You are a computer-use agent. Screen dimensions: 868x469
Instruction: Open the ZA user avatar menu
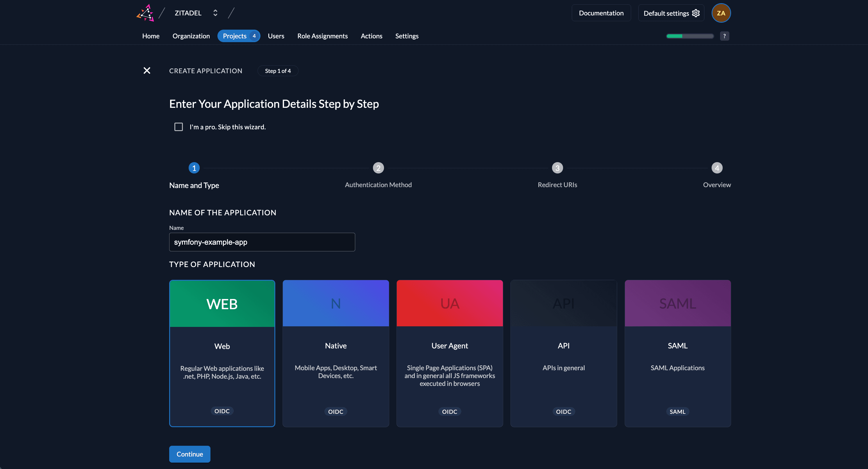click(x=721, y=13)
